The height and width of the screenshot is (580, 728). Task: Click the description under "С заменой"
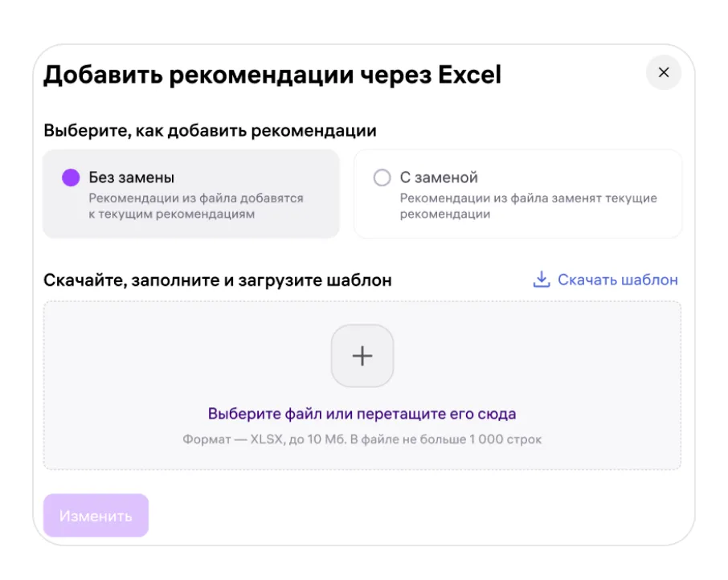click(528, 206)
